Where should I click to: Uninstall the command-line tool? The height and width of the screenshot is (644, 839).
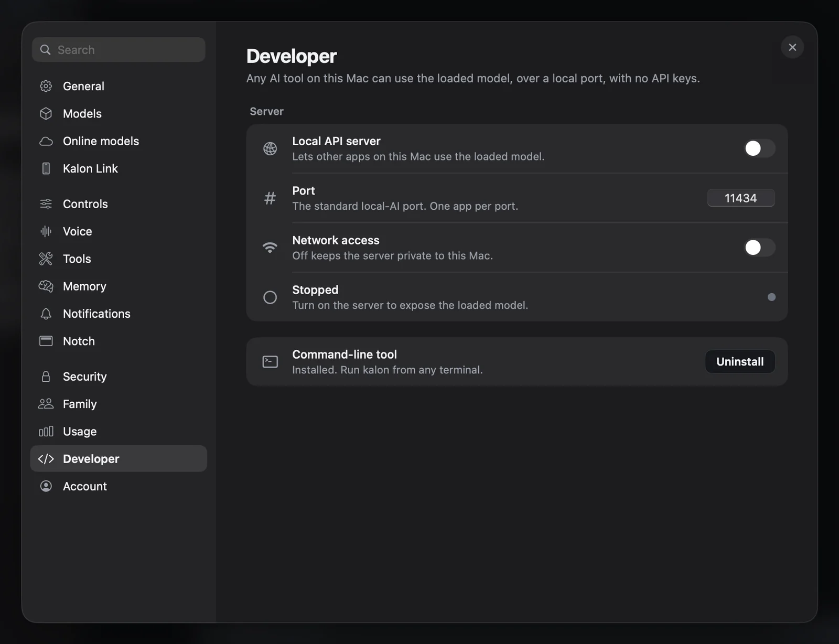pyautogui.click(x=740, y=361)
